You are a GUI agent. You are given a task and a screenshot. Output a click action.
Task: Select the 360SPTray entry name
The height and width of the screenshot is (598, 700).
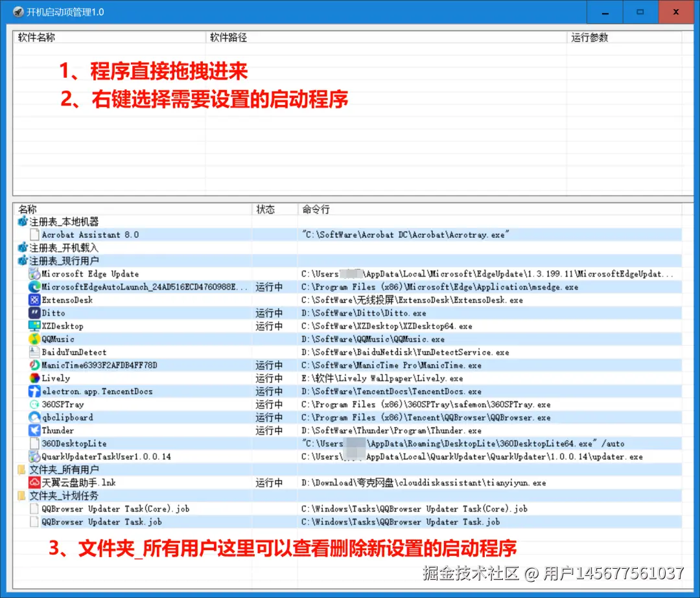[x=63, y=404]
